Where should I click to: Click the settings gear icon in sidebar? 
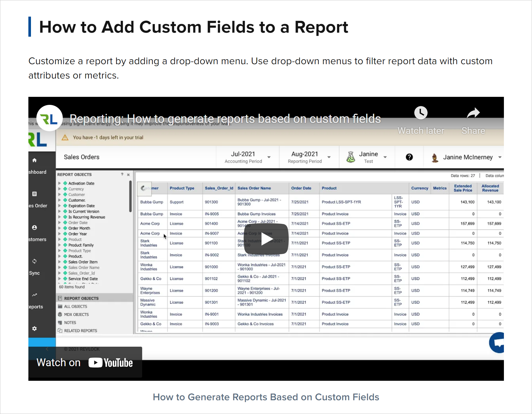pos(34,329)
